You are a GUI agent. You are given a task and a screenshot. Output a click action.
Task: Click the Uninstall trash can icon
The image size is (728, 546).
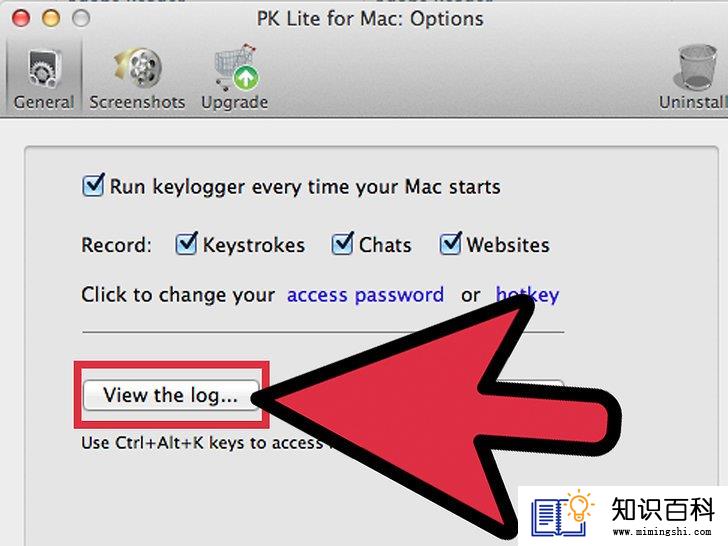697,67
